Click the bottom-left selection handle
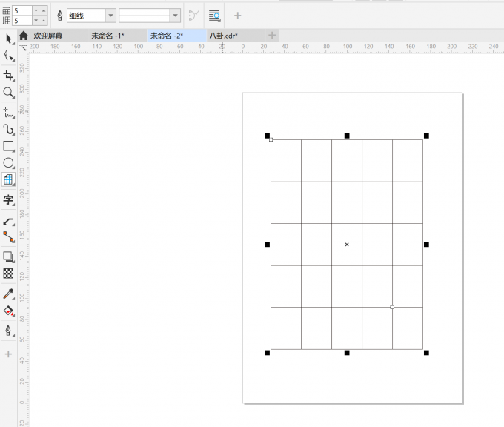 coord(267,353)
